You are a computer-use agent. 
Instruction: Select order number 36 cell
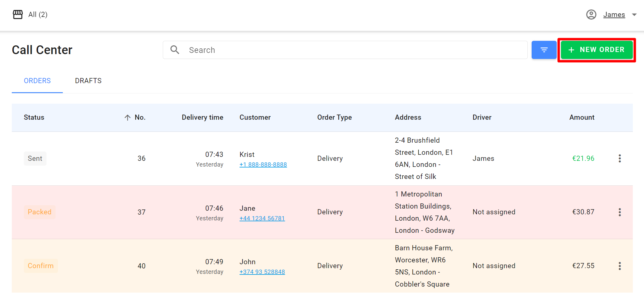tap(141, 158)
